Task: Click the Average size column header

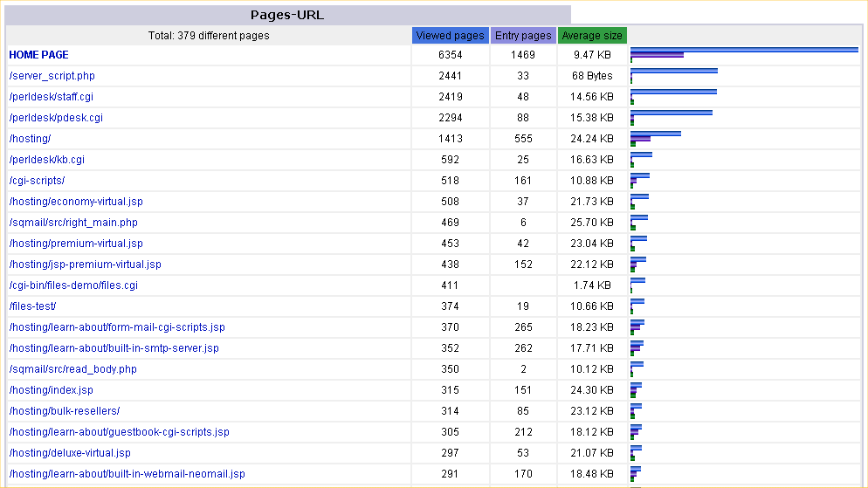Action: coord(592,36)
